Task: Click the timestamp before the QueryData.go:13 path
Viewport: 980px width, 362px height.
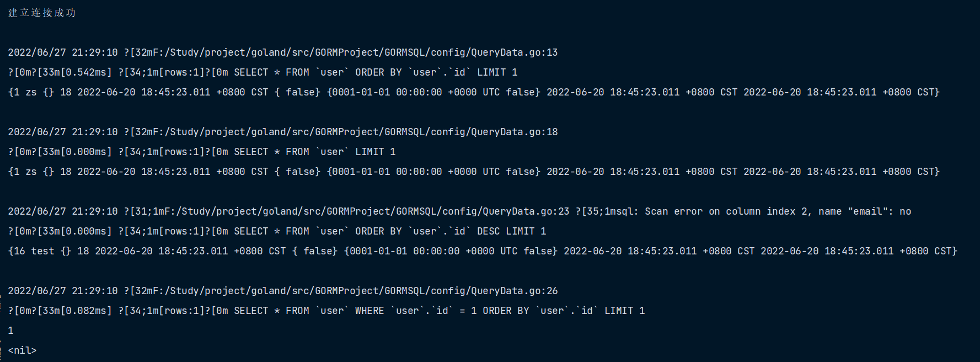Action: 63,52
